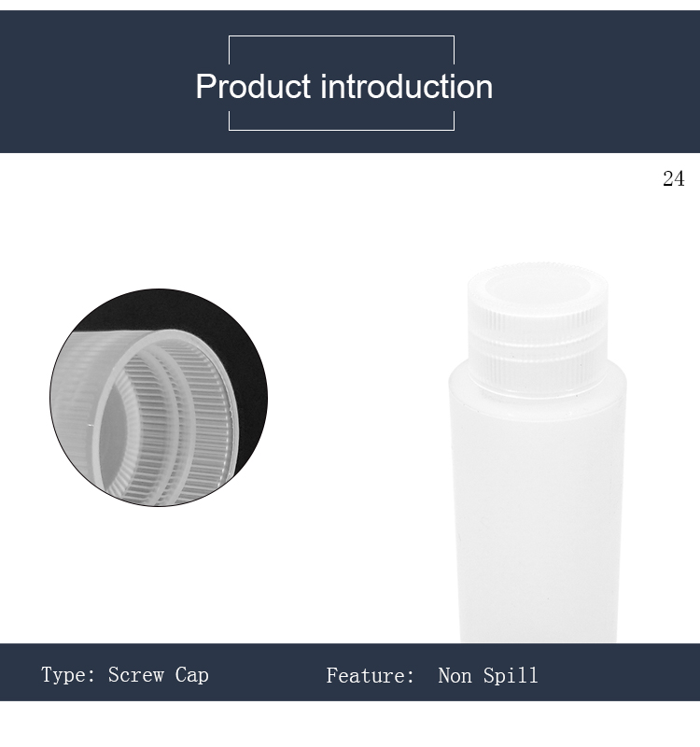700x747 pixels.
Task: Click the "Feature:" label
Action: [370, 676]
